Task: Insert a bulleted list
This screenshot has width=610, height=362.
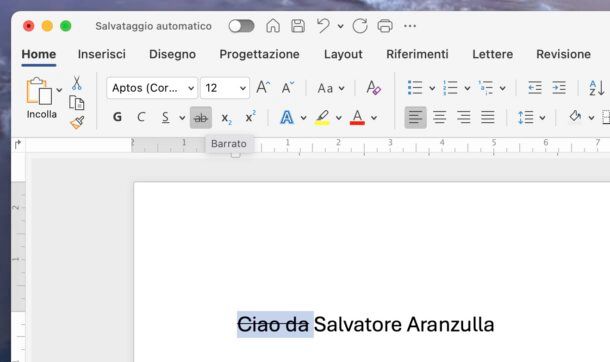Action: click(415, 88)
